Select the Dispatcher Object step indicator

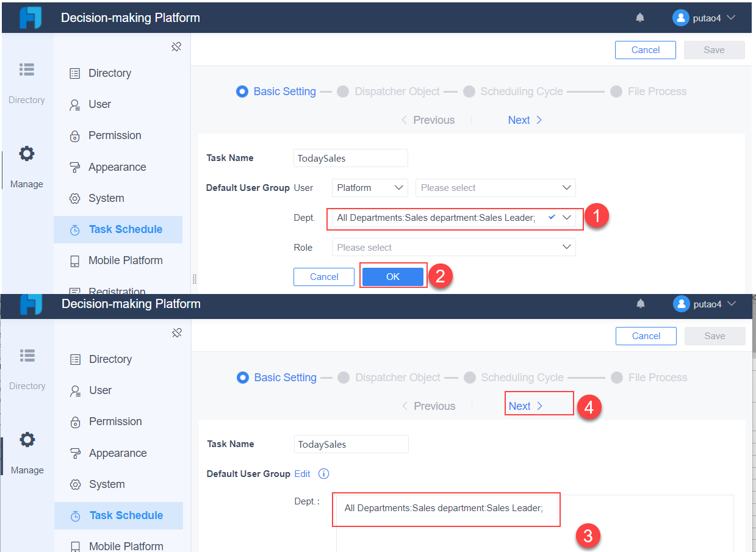(x=343, y=91)
